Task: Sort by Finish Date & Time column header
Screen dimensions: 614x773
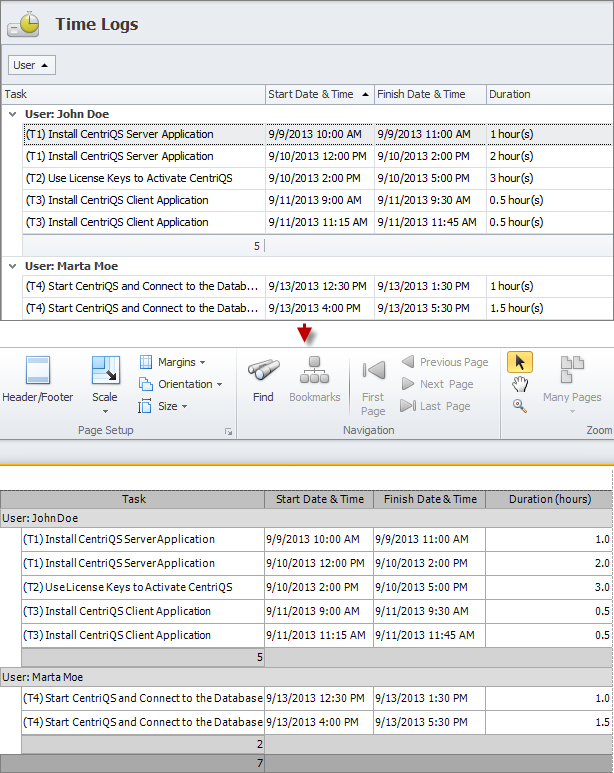Action: (x=430, y=94)
